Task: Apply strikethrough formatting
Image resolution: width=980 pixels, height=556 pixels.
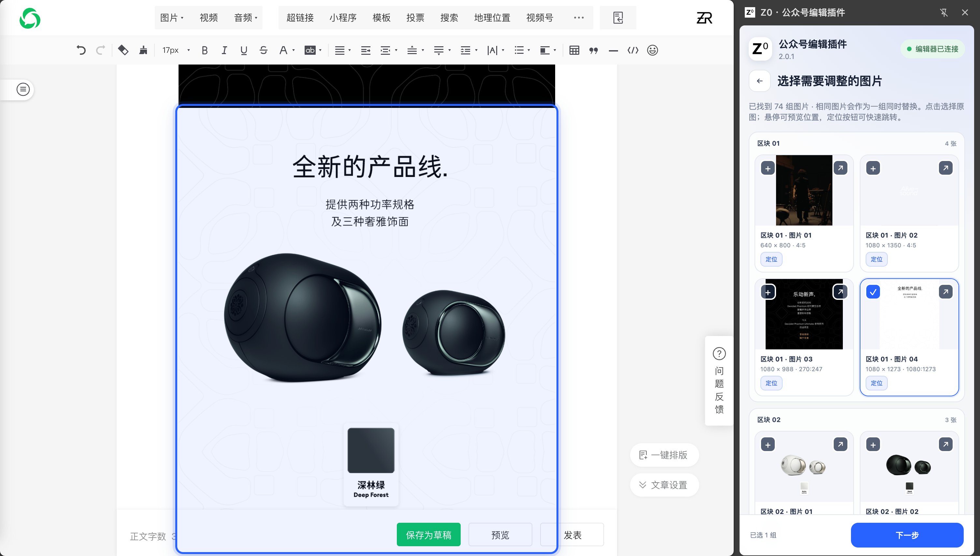Action: (x=263, y=50)
